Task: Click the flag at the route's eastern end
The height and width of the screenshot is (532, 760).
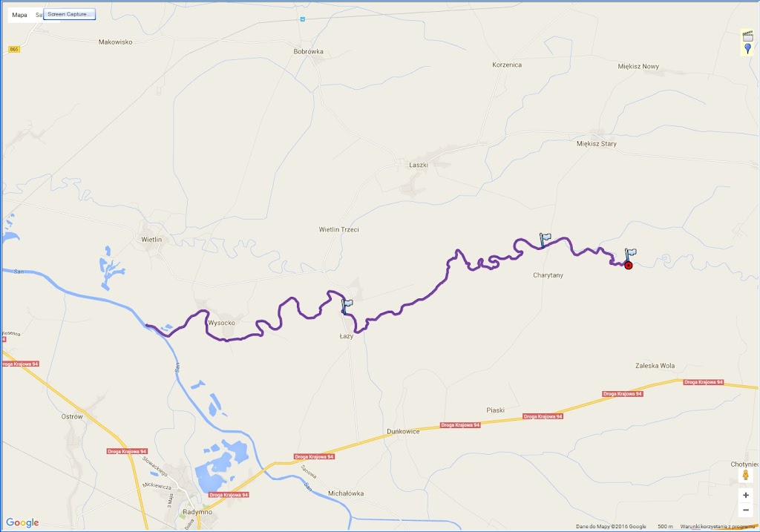Action: (631, 254)
